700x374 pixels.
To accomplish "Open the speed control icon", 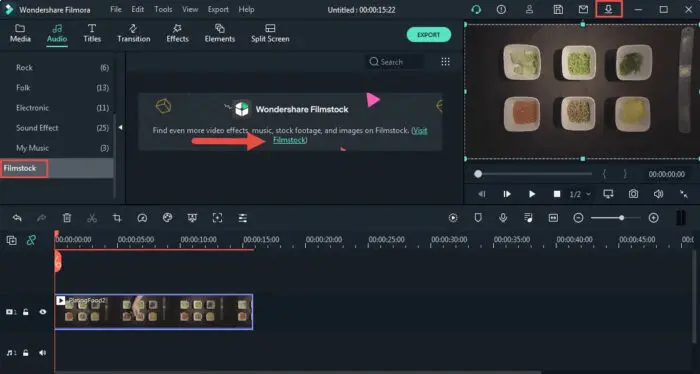I will 142,218.
